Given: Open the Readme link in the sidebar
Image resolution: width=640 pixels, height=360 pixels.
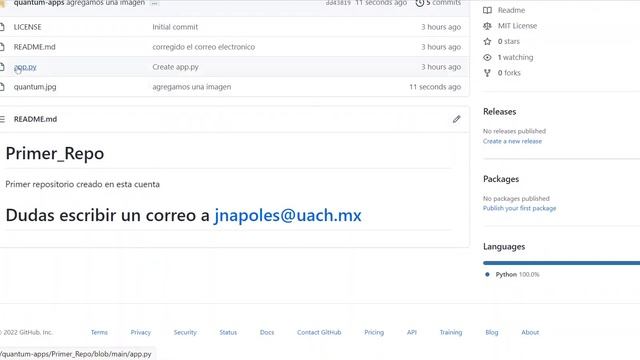Looking at the screenshot, I should tap(511, 10).
